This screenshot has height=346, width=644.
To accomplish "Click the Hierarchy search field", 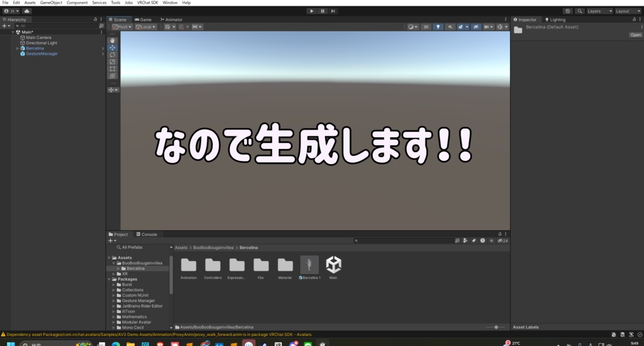I will (x=55, y=25).
